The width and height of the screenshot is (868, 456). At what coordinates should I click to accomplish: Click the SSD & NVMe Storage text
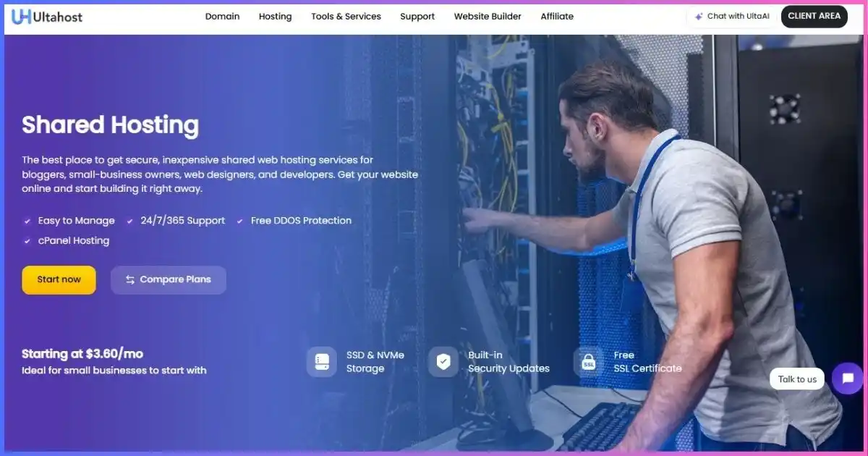tap(375, 362)
